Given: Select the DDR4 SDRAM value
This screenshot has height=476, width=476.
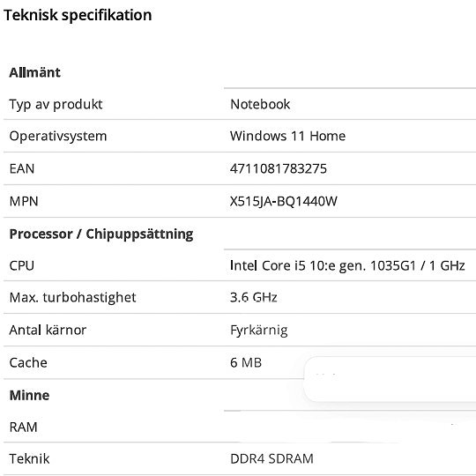Looking at the screenshot, I should 271,458.
